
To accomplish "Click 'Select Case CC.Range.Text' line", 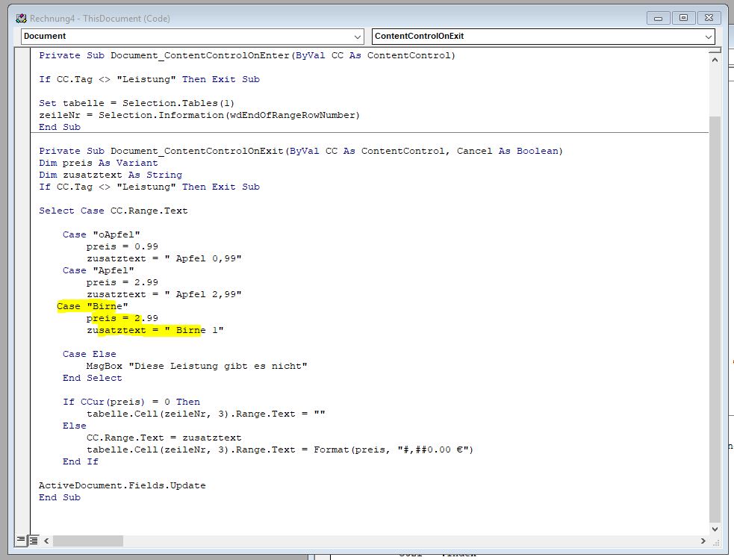I will [113, 211].
